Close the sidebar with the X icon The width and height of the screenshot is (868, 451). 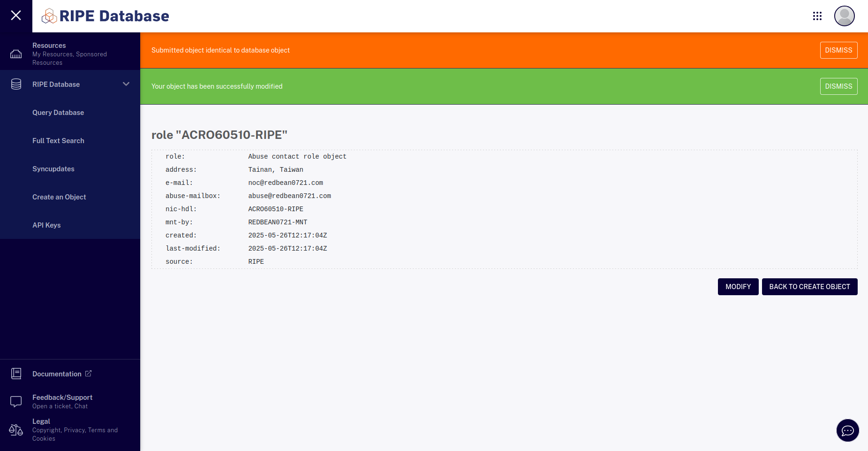[x=16, y=15]
